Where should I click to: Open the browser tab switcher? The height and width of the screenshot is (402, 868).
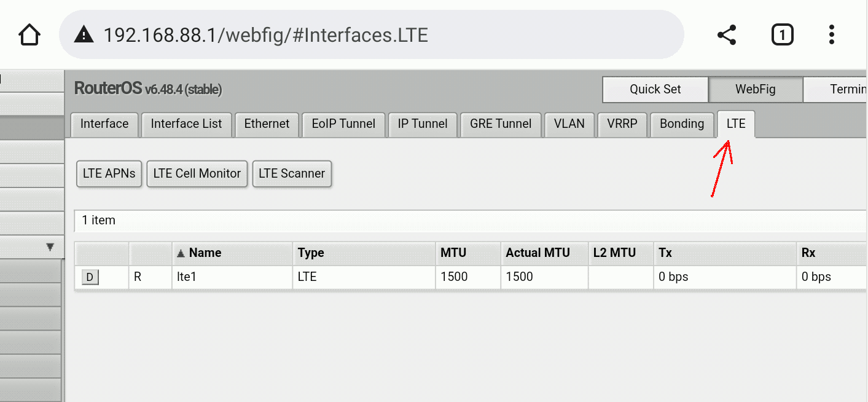(x=782, y=35)
